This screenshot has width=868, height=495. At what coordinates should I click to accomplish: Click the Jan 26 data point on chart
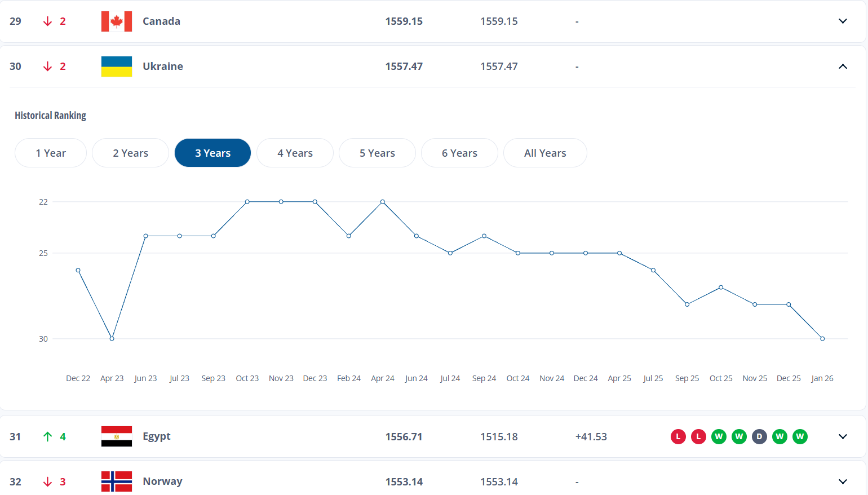[x=822, y=339]
